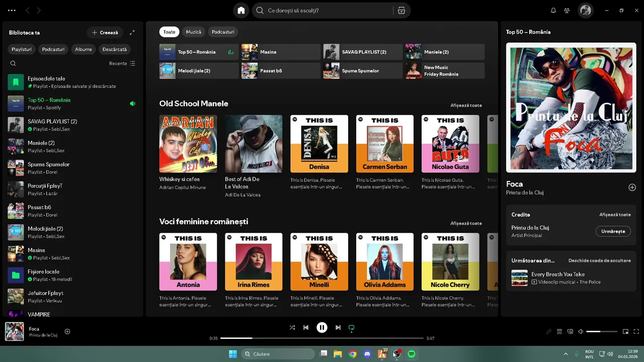
Task: Add Foca to liked songs in now-playing bar
Action: [x=67, y=331]
